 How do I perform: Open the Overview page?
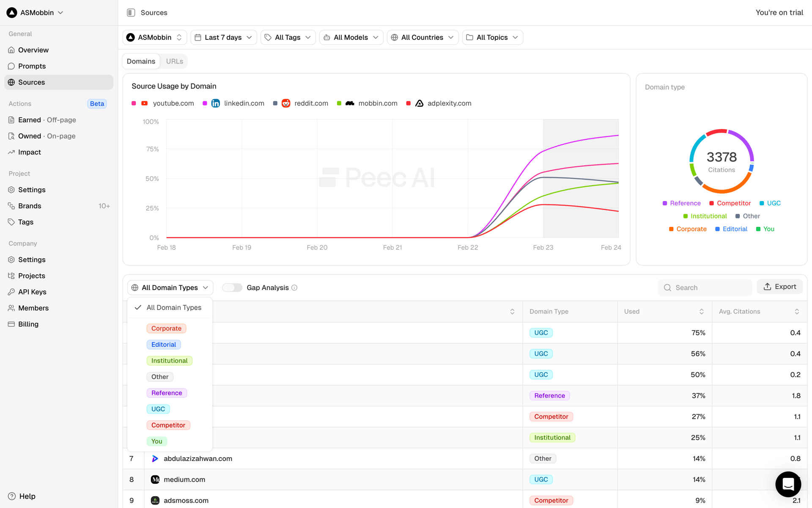59,50
